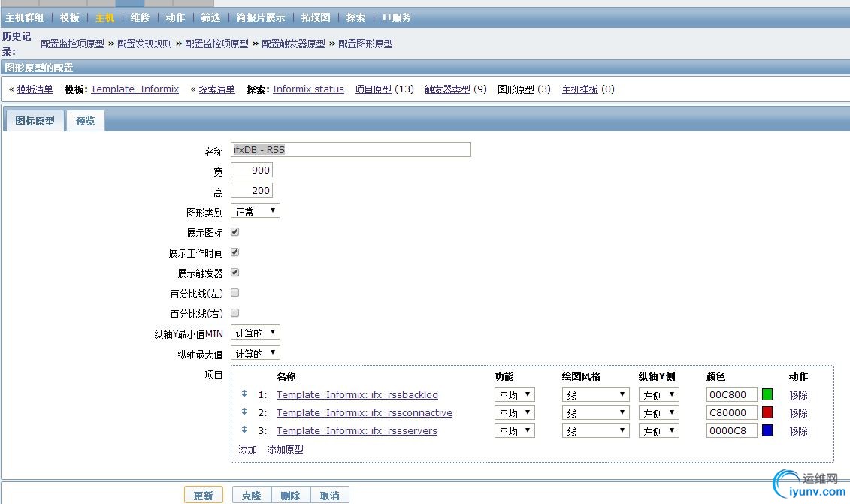Open the green color swatch picker
This screenshot has height=504, width=850.
pos(767,394)
